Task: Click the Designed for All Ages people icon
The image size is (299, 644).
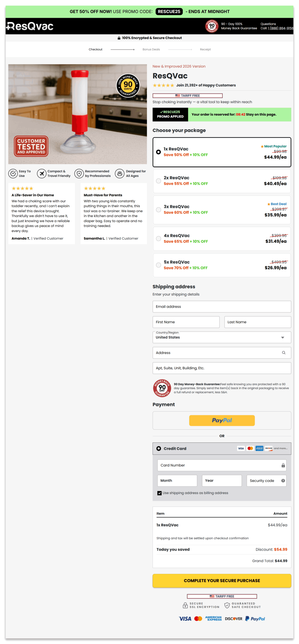Action: tap(120, 173)
